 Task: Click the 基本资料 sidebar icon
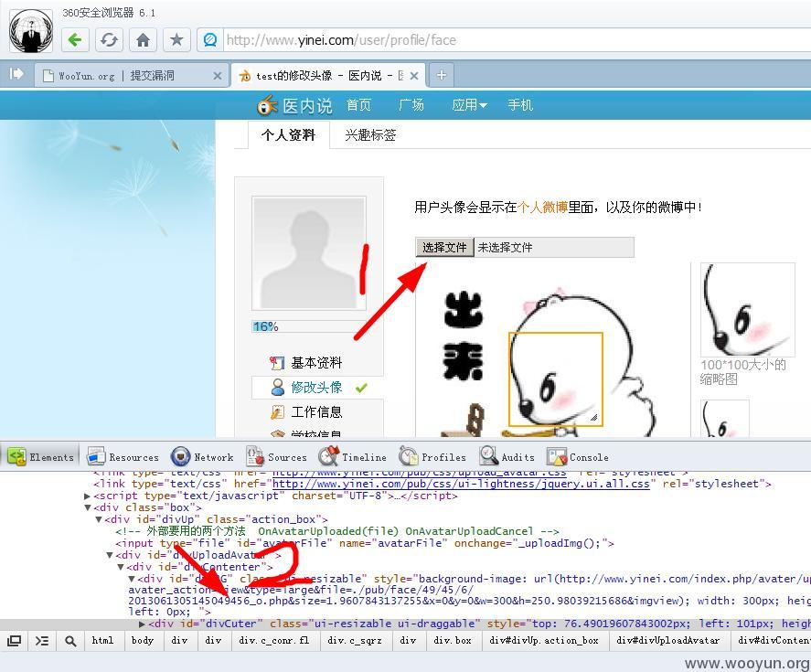(277, 363)
